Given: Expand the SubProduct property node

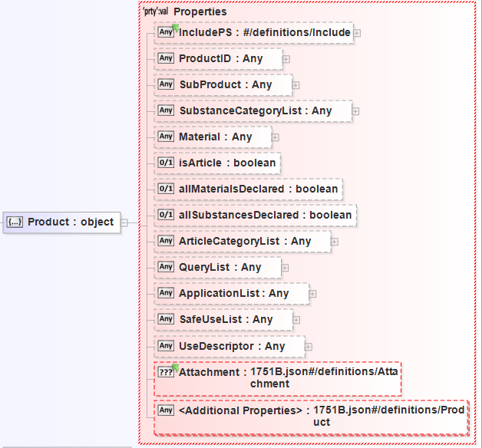Looking at the screenshot, I should pos(295,85).
